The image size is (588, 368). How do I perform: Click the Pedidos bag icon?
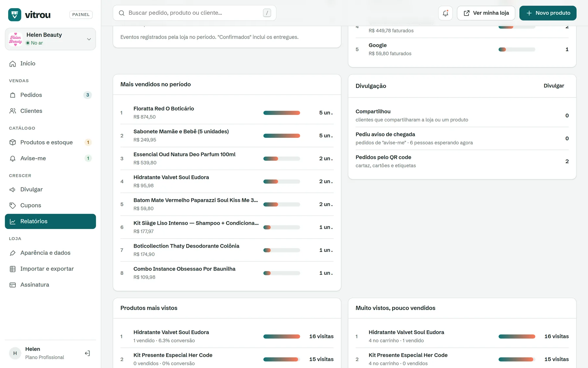pos(13,95)
